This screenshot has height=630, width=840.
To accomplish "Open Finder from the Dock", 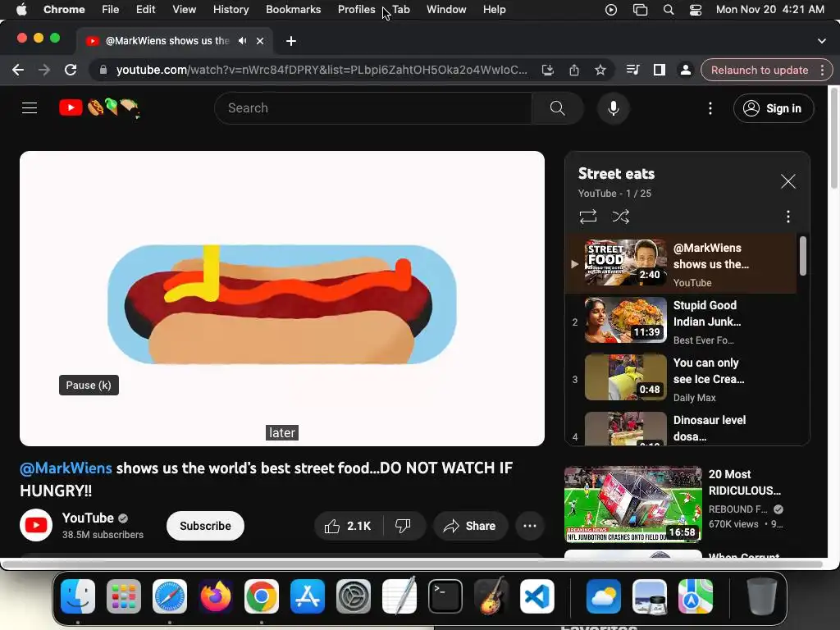I will pyautogui.click(x=78, y=596).
